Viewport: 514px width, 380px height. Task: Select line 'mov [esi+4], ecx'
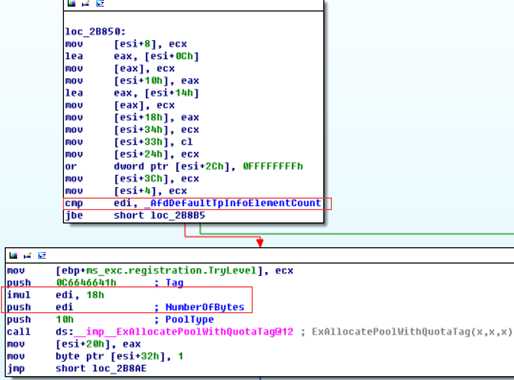(126, 191)
